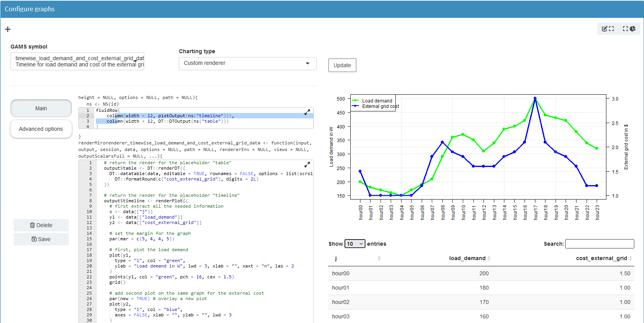Open the Show entries count dropdown
The height and width of the screenshot is (323, 644).
(355, 244)
